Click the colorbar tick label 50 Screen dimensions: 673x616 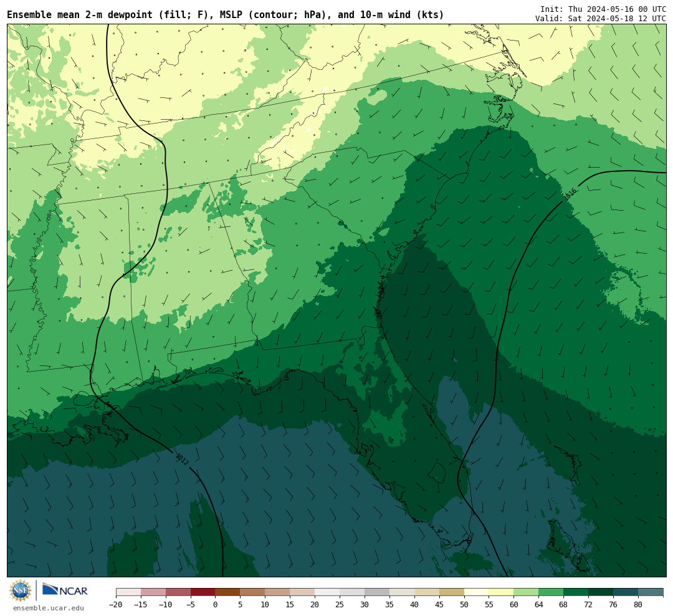(464, 605)
